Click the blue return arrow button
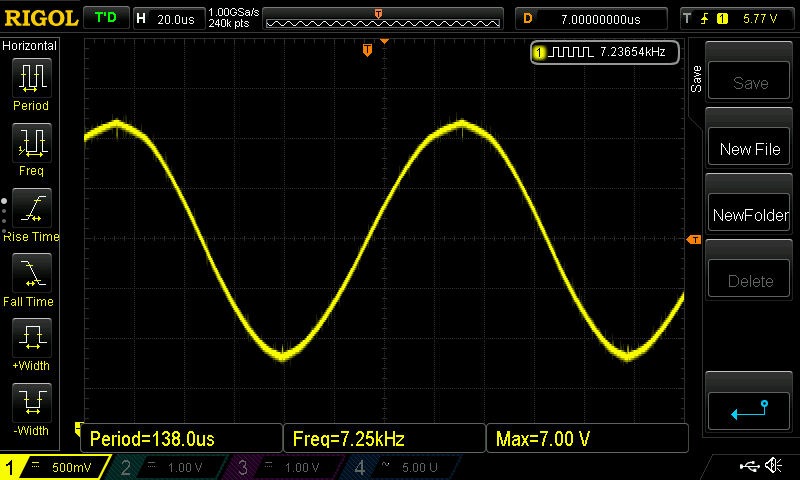The image size is (800, 480). point(749,411)
